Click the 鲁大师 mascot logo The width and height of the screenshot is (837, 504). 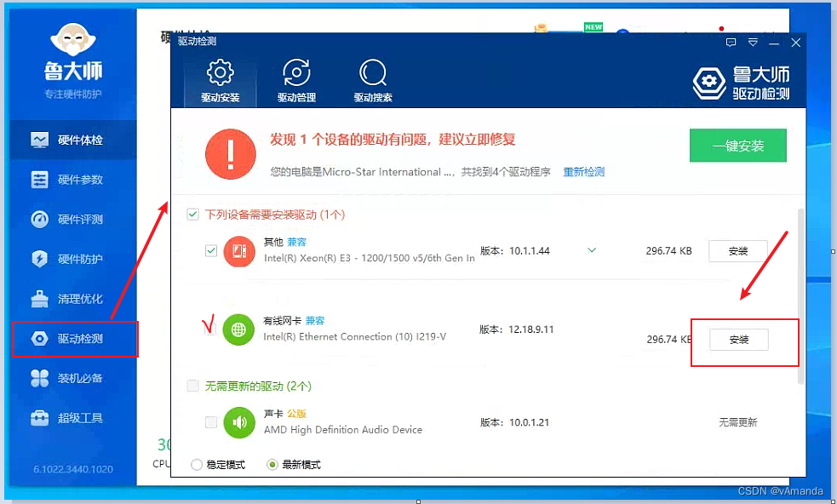click(x=72, y=39)
